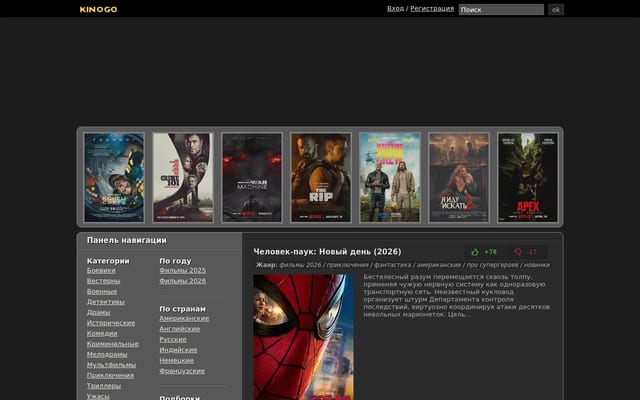Click the thumbs-up like icon
Image resolution: width=640 pixels, height=400 pixels.
click(475, 252)
